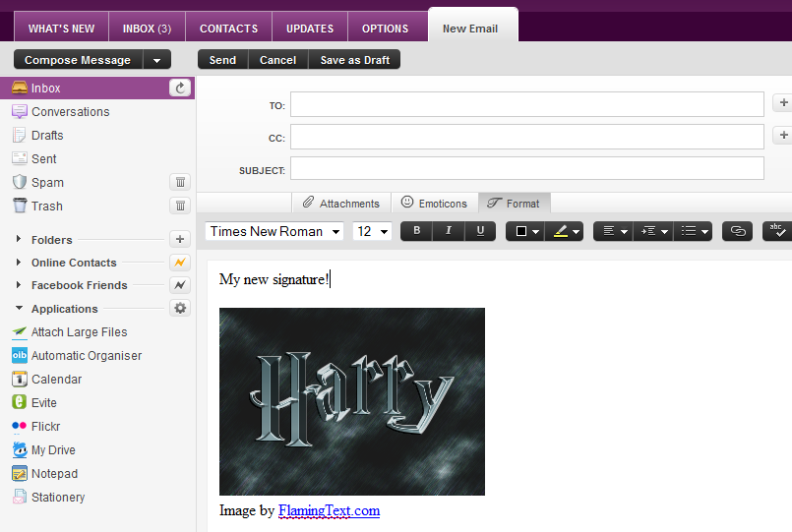
Task: Toggle bold formatting
Action: point(416,231)
